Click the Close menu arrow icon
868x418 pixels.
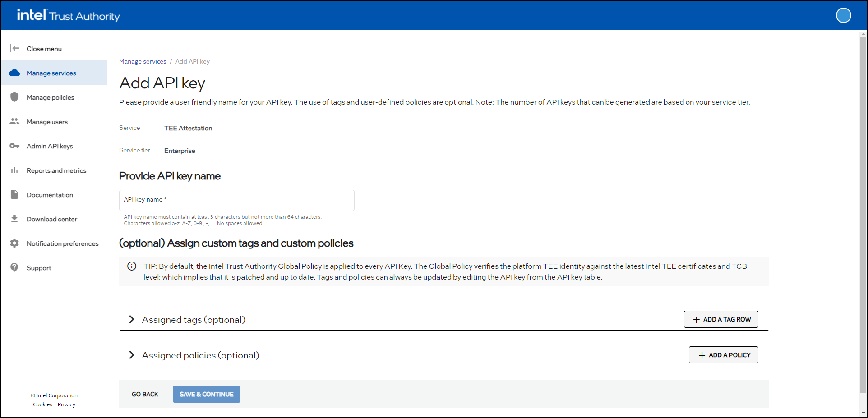[x=14, y=48]
